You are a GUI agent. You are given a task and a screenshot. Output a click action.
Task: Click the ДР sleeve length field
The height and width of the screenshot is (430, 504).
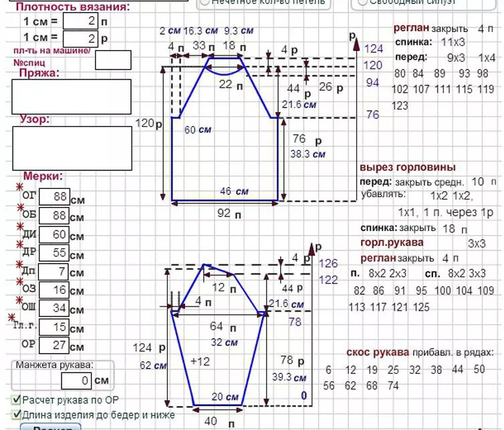click(54, 253)
